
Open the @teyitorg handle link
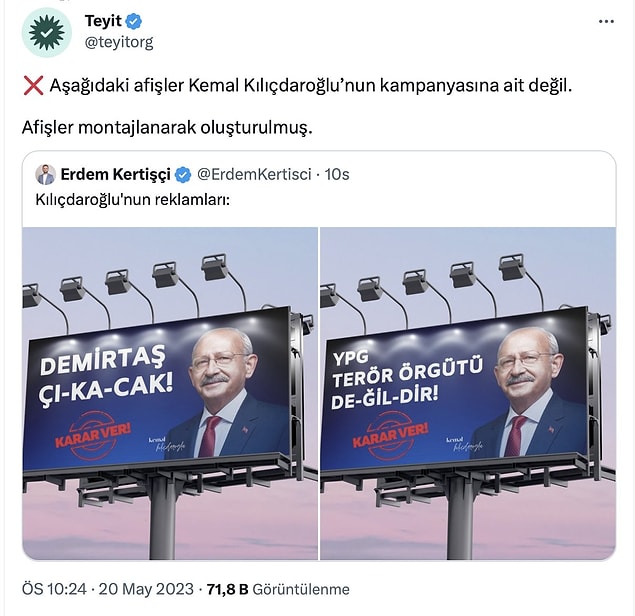119,42
